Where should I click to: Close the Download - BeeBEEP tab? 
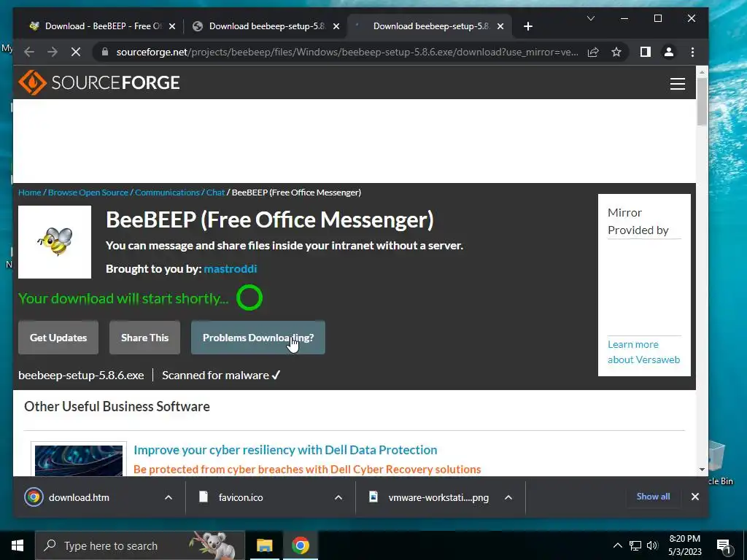(x=172, y=26)
